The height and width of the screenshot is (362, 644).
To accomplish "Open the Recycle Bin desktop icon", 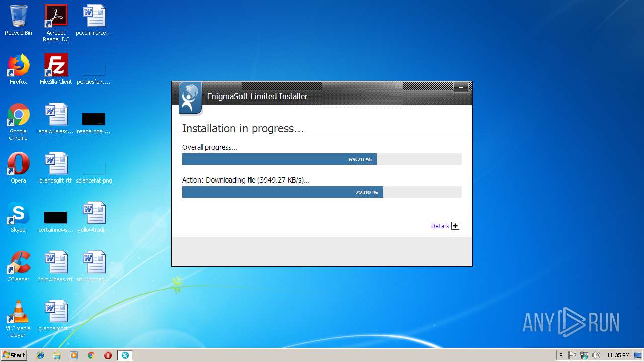I will point(18,20).
